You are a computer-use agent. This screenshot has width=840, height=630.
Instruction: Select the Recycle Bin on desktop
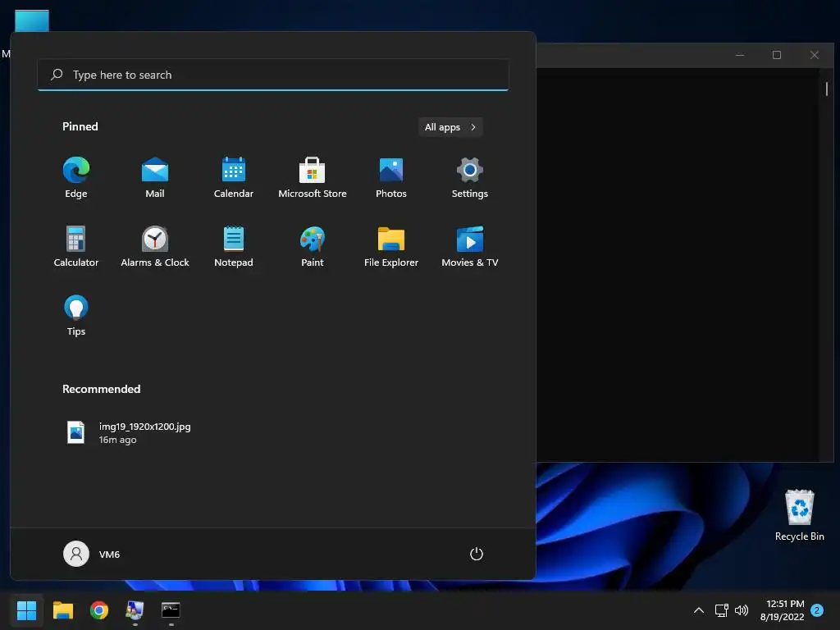pos(799,515)
